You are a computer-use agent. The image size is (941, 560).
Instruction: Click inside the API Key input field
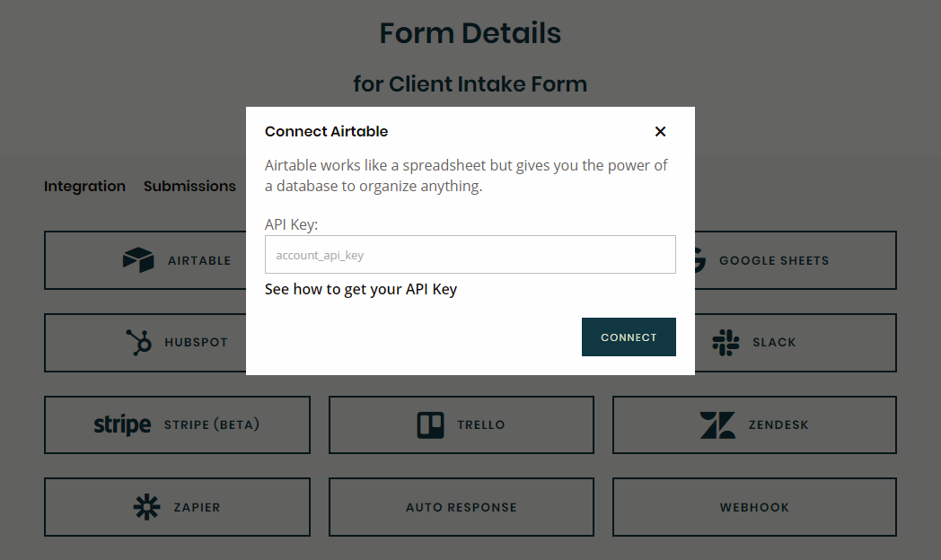(470, 254)
